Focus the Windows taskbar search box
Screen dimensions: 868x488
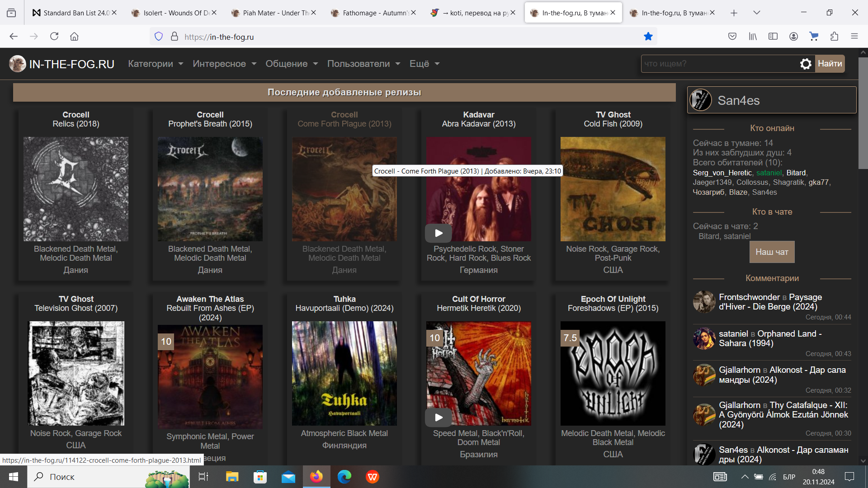(108, 477)
